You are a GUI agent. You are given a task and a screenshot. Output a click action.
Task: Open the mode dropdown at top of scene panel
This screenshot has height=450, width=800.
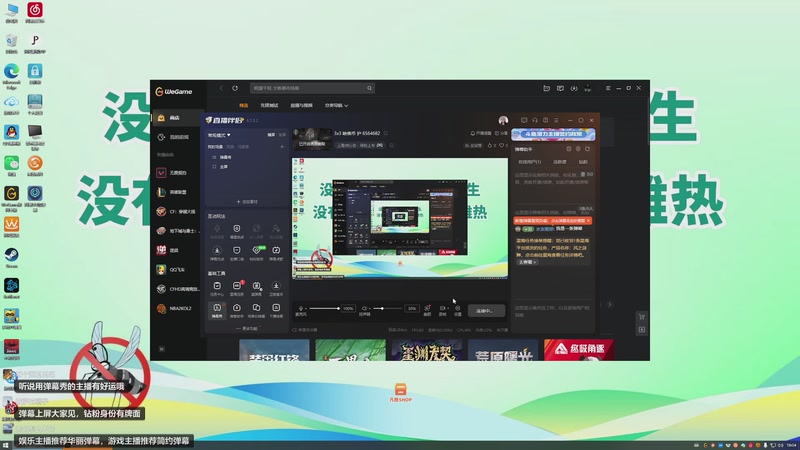click(x=219, y=135)
